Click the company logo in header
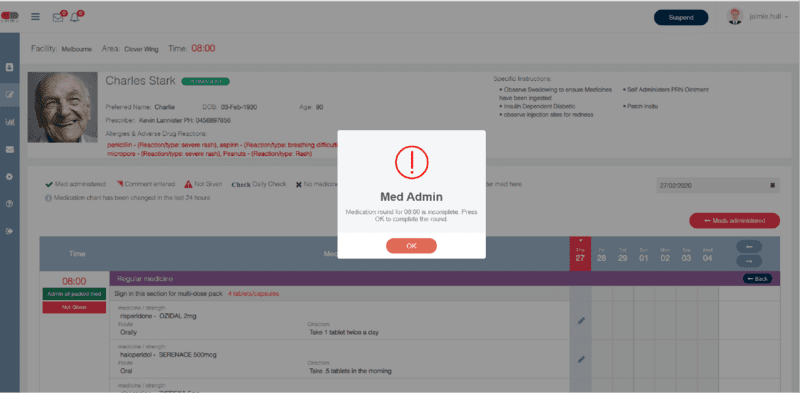Screen dimensions: 800x393 point(9,17)
